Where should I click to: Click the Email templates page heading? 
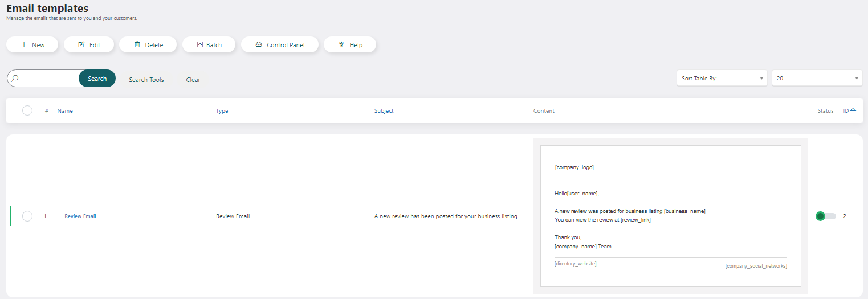[47, 8]
